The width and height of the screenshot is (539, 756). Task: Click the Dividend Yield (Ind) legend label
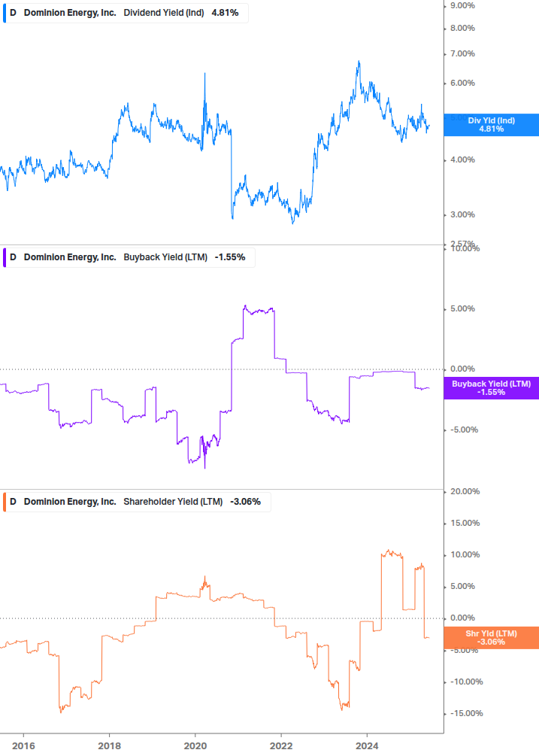(x=164, y=13)
